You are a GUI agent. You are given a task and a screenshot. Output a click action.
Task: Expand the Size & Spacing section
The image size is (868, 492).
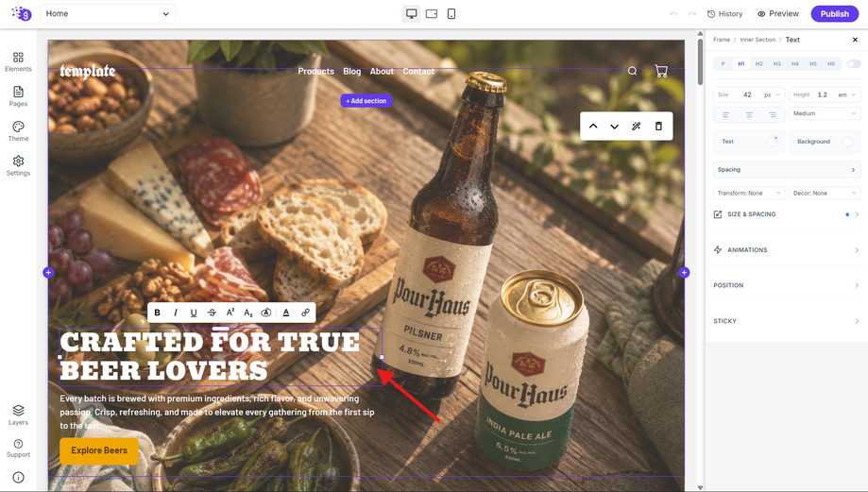coord(787,214)
